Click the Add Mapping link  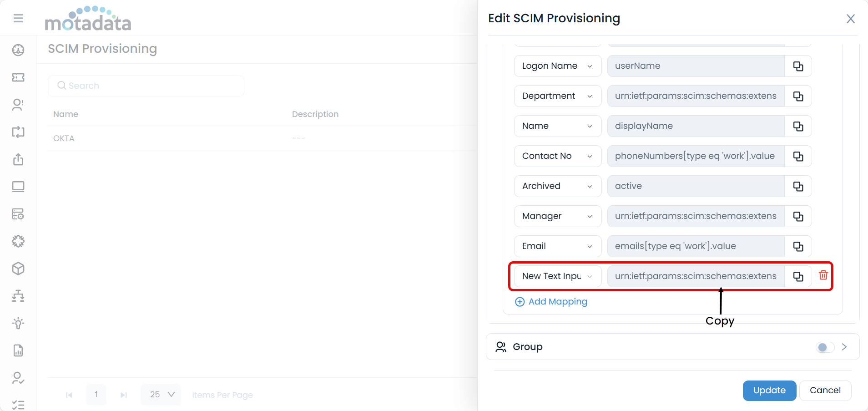pyautogui.click(x=551, y=302)
